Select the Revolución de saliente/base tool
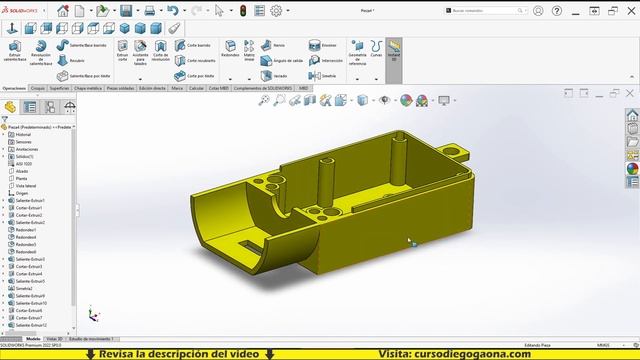Viewport: 640px width, 360px height. pyautogui.click(x=41, y=53)
